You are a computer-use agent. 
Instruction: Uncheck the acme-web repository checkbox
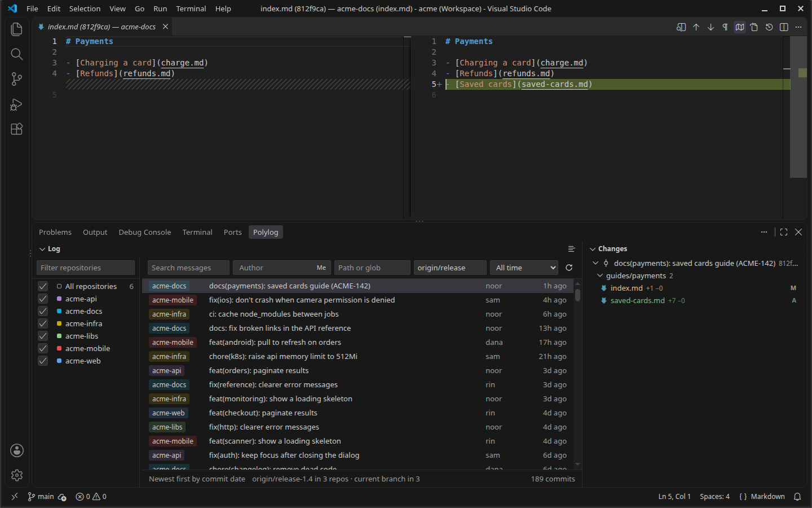43,361
